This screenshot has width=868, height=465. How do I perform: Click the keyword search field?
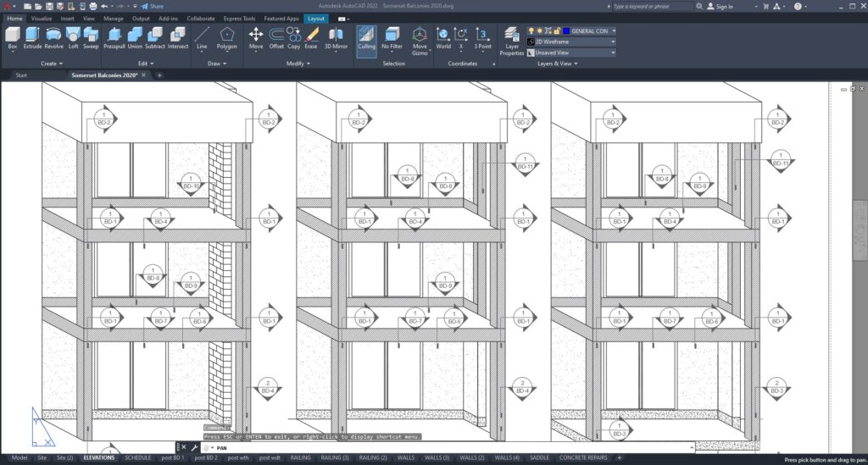pyautogui.click(x=654, y=6)
